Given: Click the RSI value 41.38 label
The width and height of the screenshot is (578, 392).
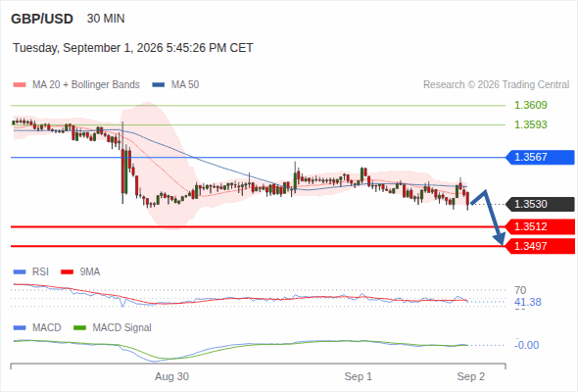Looking at the screenshot, I should pyautogui.click(x=528, y=302).
